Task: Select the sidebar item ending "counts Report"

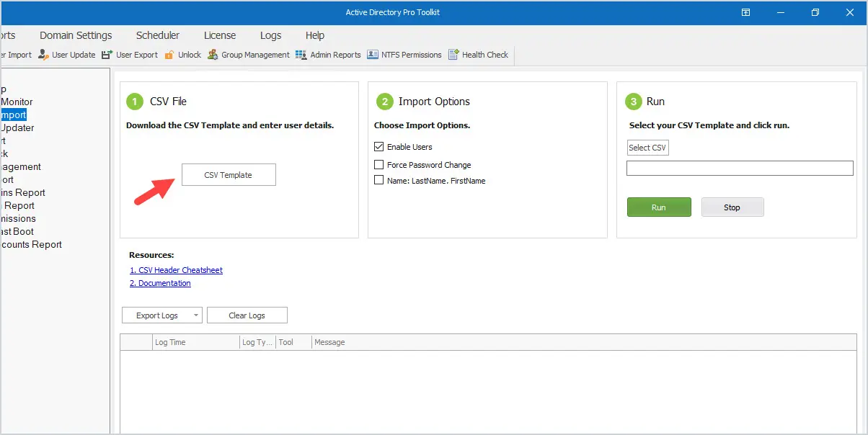Action: [31, 245]
